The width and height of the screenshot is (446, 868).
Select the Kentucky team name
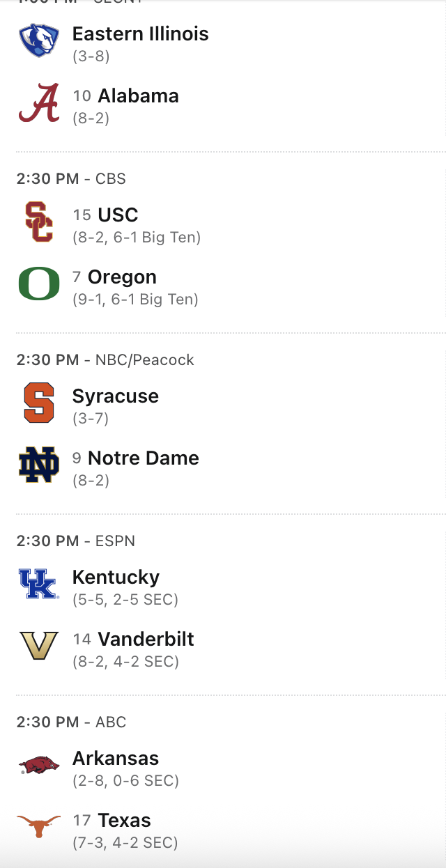tap(116, 577)
